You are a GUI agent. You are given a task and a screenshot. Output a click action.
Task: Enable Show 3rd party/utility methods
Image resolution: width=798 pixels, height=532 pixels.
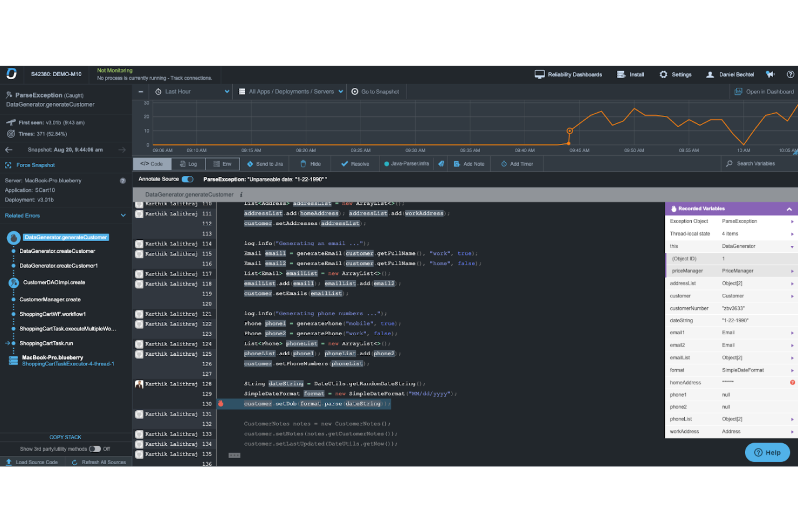[95, 448]
